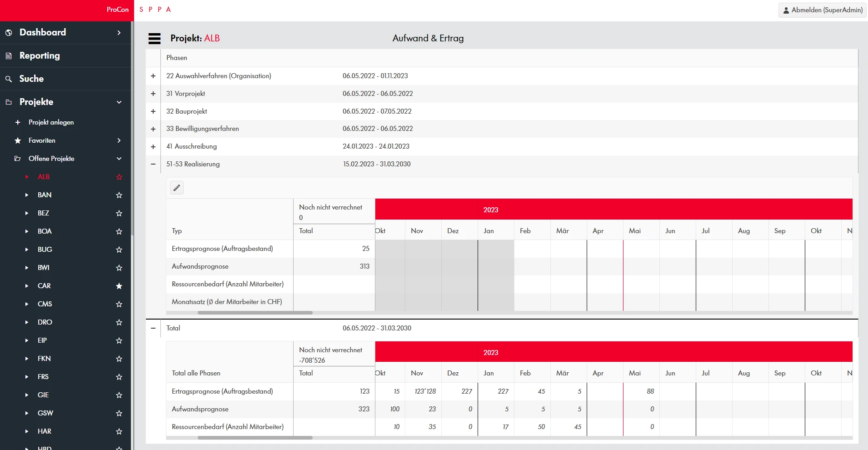Click the Offene Projekte folder icon
This screenshot has width=868, height=450.
[x=18, y=159]
